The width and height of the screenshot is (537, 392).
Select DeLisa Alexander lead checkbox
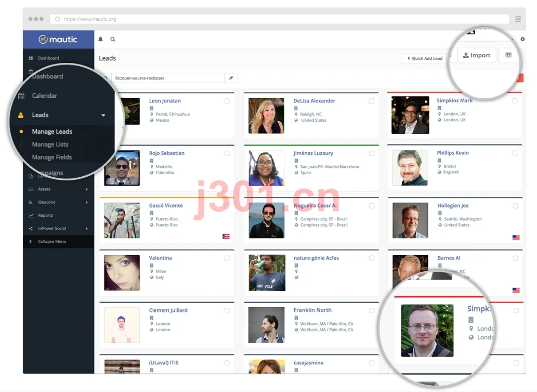pos(371,101)
